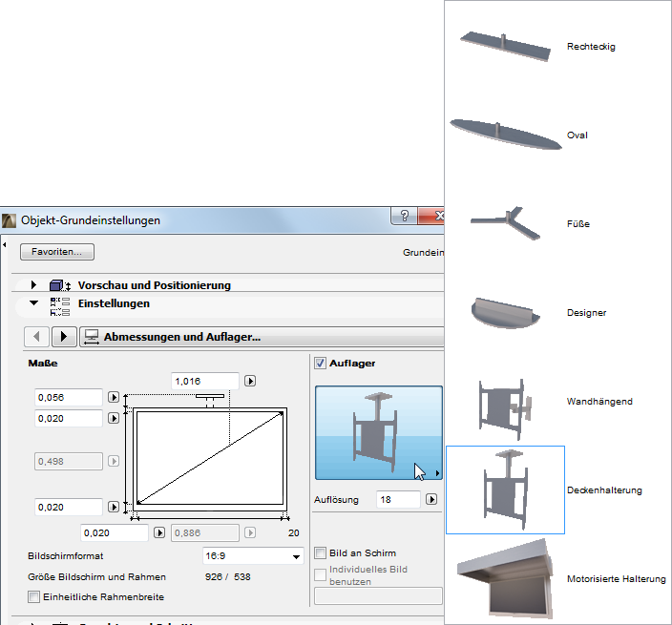Go to previous settings page arrow
672x625 pixels.
tap(37, 337)
